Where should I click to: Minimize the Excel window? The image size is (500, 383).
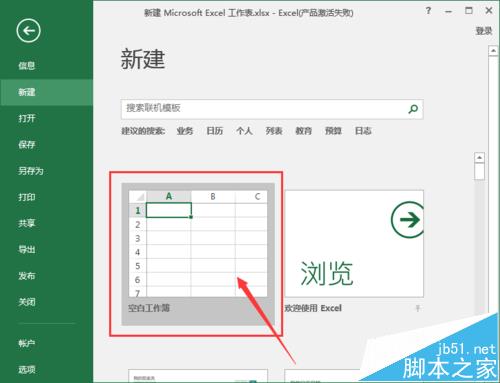click(449, 11)
